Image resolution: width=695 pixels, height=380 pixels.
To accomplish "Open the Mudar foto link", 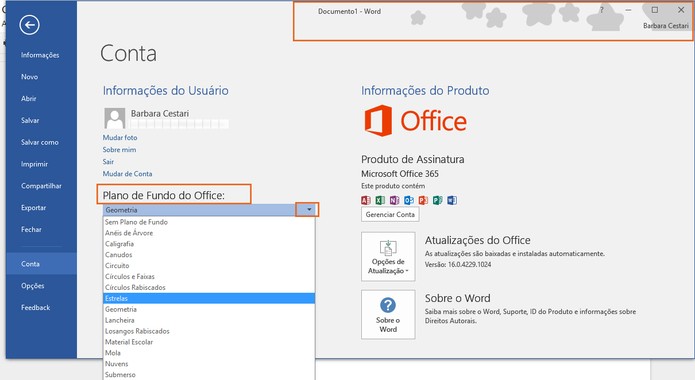I will coord(120,137).
